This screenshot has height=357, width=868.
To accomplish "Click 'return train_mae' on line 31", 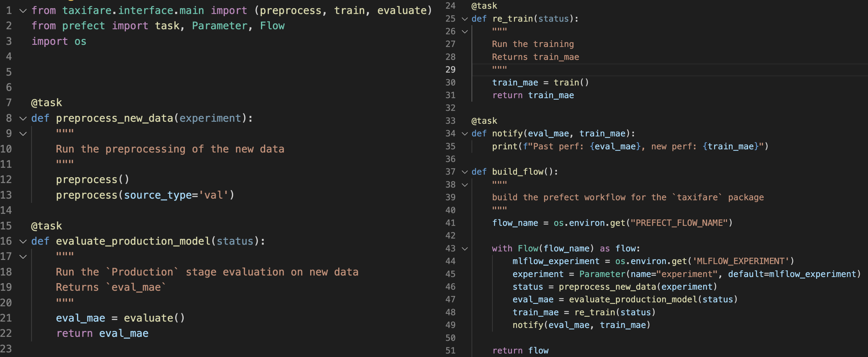I will (x=533, y=96).
